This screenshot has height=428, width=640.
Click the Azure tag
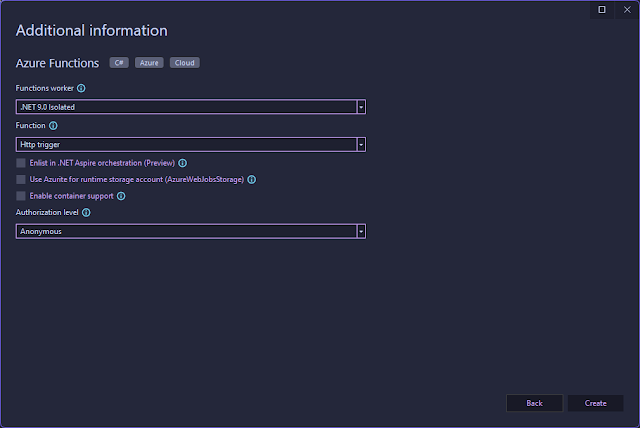pyautogui.click(x=149, y=63)
